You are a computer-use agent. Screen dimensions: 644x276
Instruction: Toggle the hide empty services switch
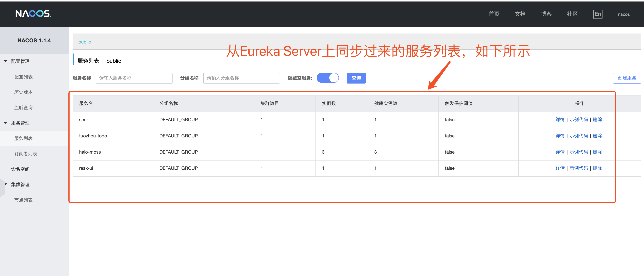(x=328, y=78)
